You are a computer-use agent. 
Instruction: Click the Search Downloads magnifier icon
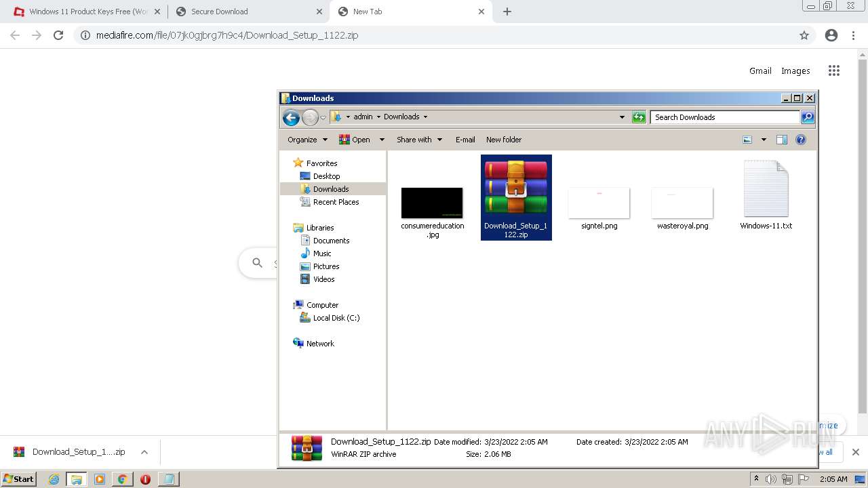807,117
